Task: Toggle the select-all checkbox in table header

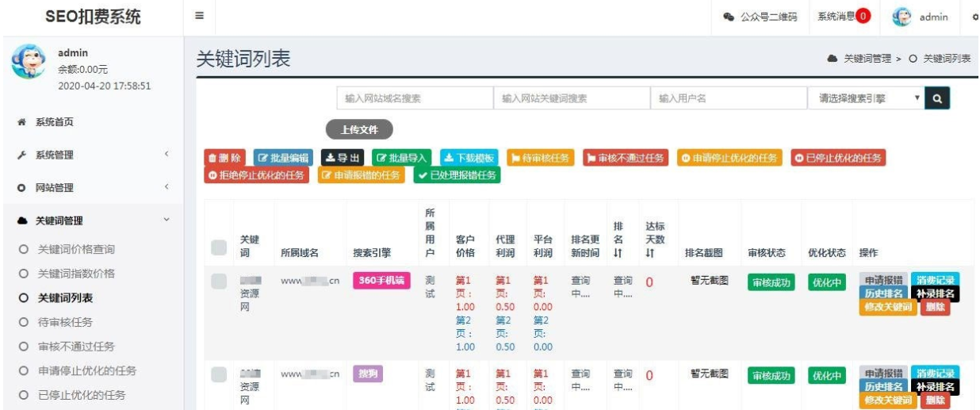Action: (x=219, y=248)
